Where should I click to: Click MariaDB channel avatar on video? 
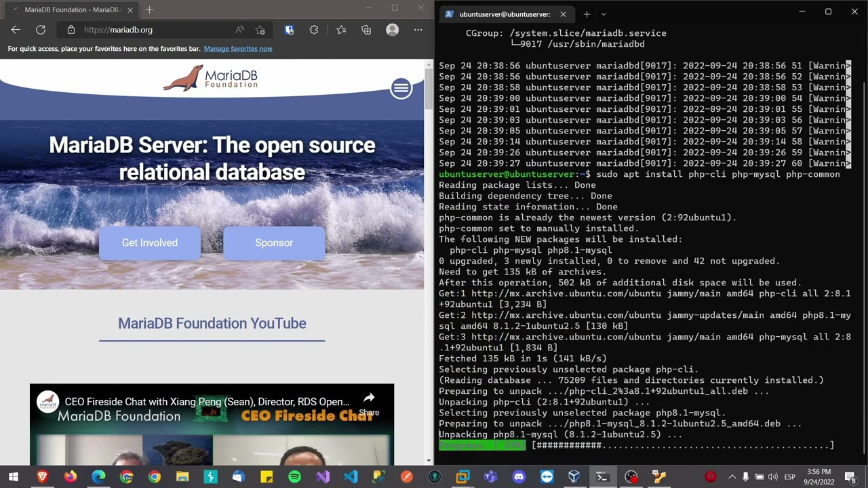click(47, 401)
